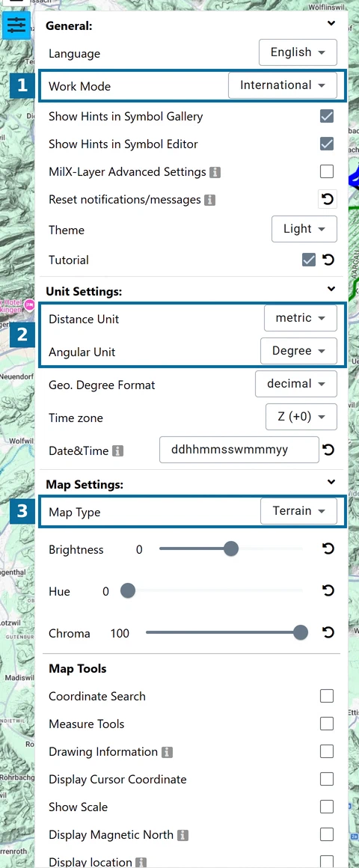Enable MilX-Layer Advanced Settings checkbox
Viewport: 359px width, 868px height.
coord(327,171)
